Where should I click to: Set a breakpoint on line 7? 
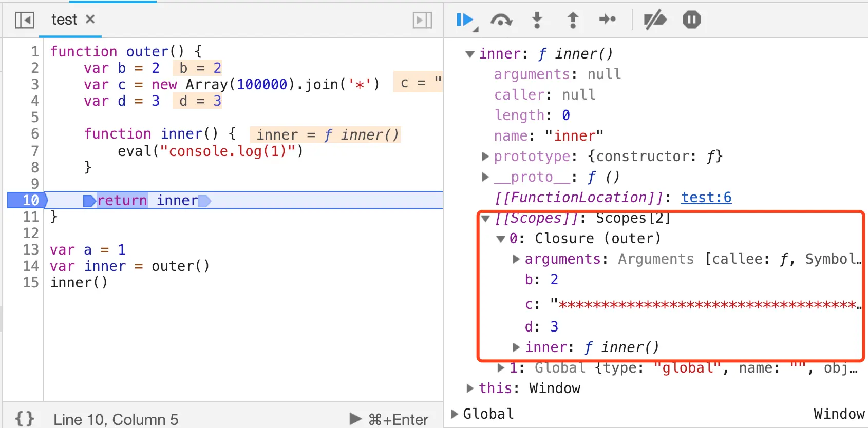coord(35,151)
